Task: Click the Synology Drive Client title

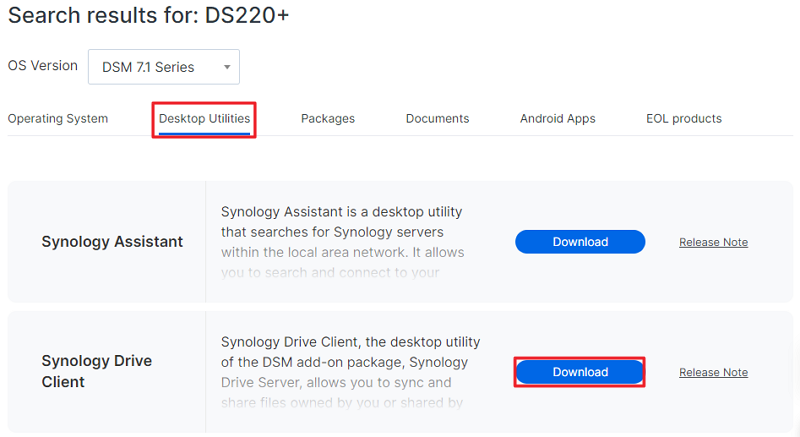Action: 97,371
